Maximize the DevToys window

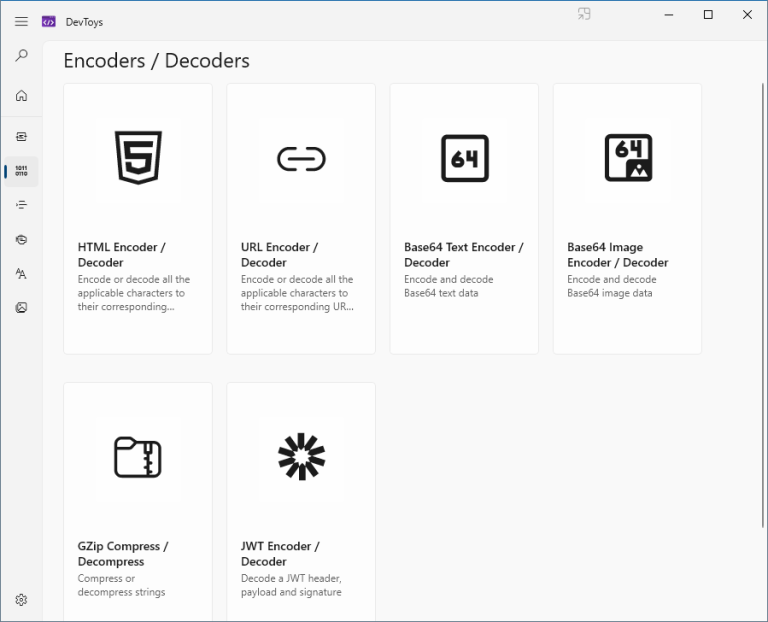click(x=708, y=15)
